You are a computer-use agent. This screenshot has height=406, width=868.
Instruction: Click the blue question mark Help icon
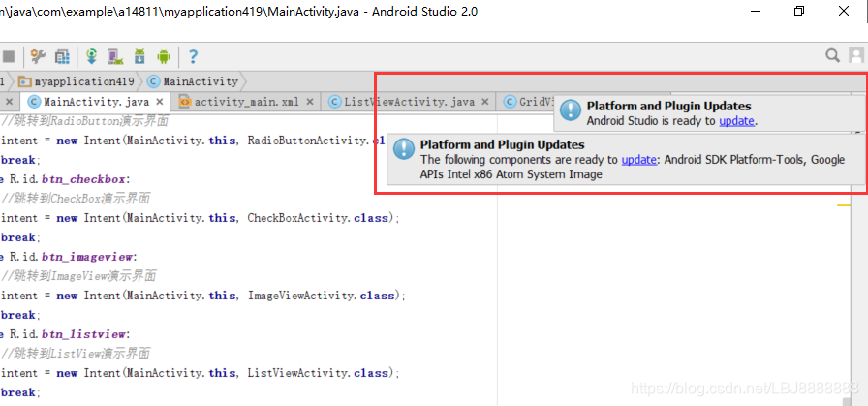point(193,56)
